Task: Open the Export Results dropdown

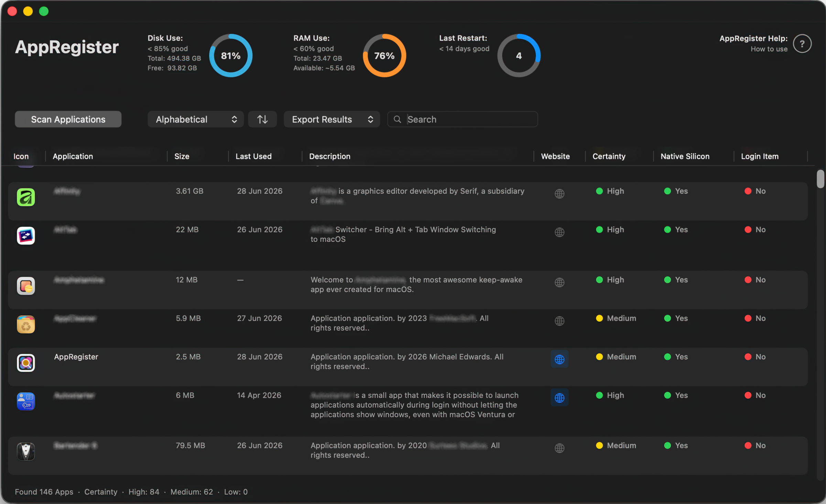Action: point(332,119)
